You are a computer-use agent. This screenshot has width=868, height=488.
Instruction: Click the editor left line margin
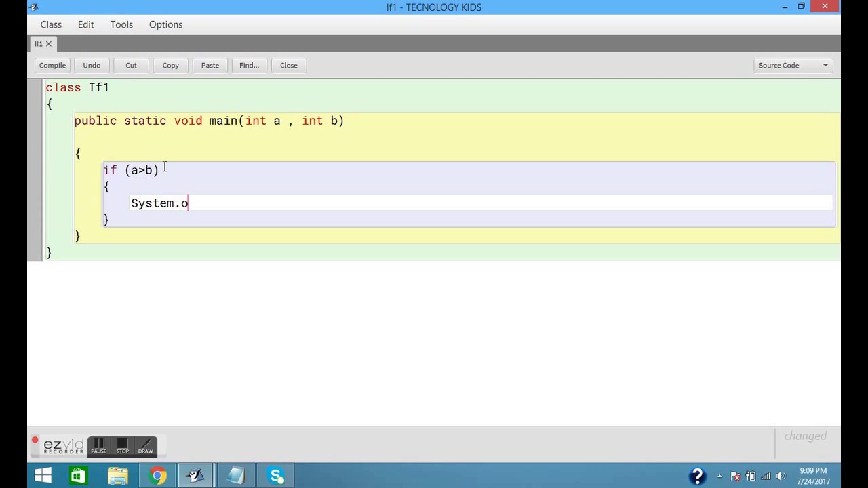coord(35,169)
